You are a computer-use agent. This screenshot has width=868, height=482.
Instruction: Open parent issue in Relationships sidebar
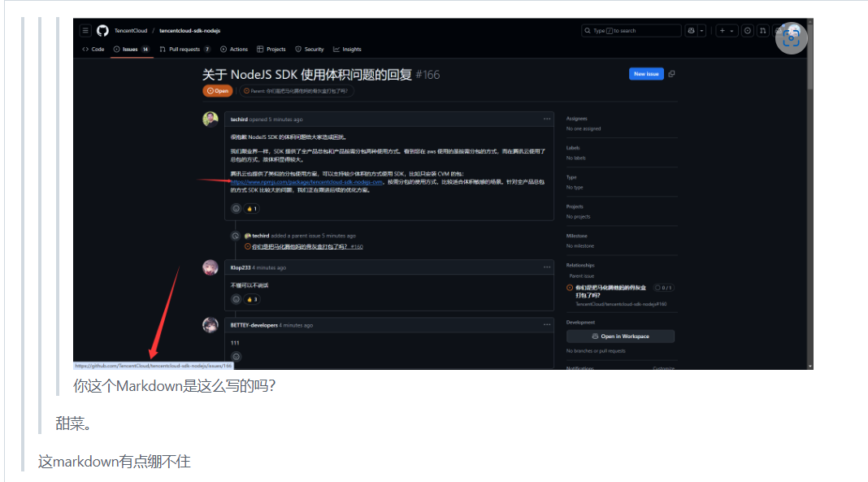click(610, 291)
